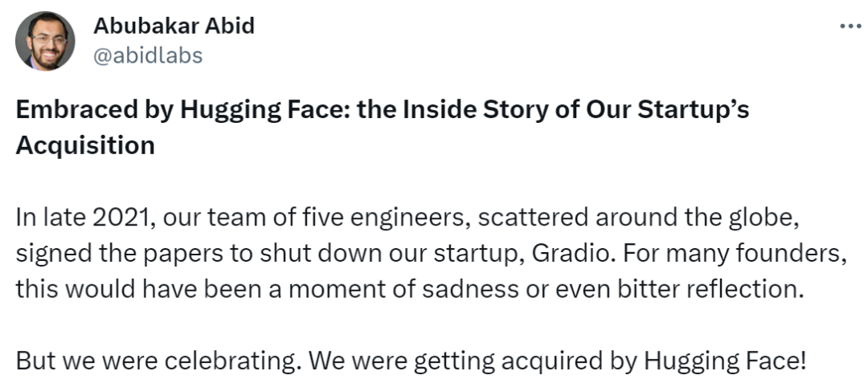Open the Abubakar Abid display name
Viewport: 868px width, 383px height.
tap(174, 26)
